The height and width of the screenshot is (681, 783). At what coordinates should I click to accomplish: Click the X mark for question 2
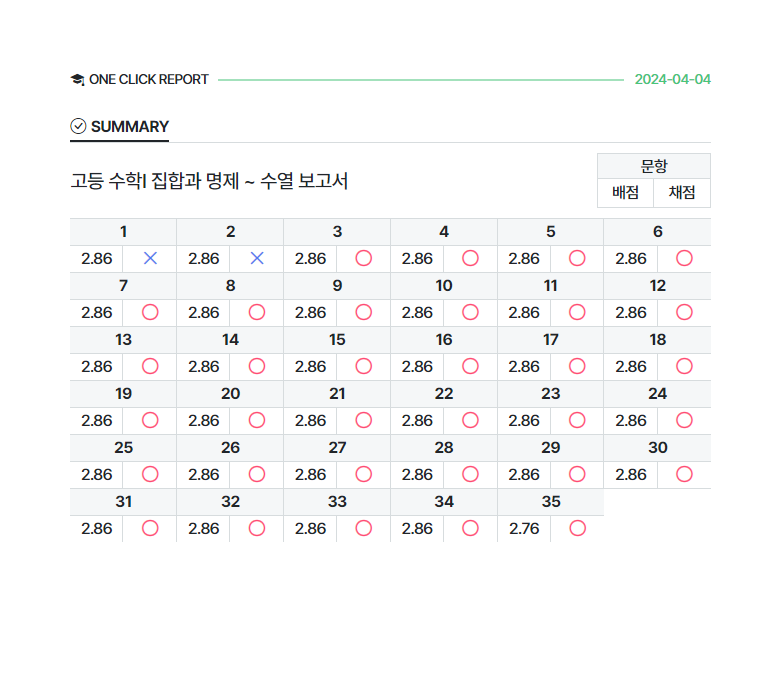click(x=257, y=258)
